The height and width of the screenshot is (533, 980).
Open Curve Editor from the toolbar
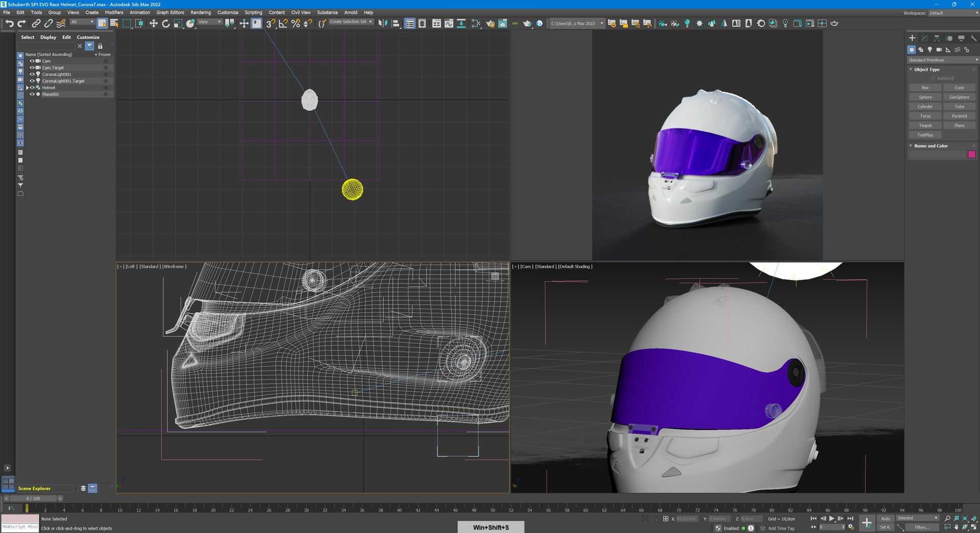[x=449, y=23]
